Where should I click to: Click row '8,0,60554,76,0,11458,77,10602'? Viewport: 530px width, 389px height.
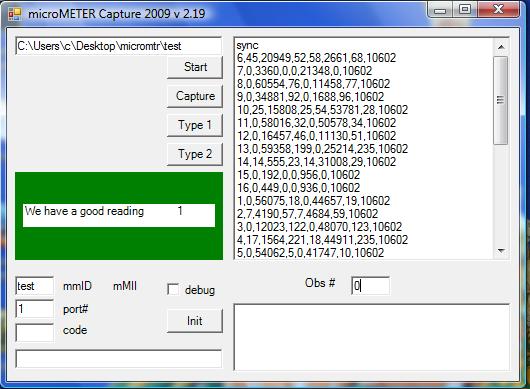pyautogui.click(x=313, y=84)
